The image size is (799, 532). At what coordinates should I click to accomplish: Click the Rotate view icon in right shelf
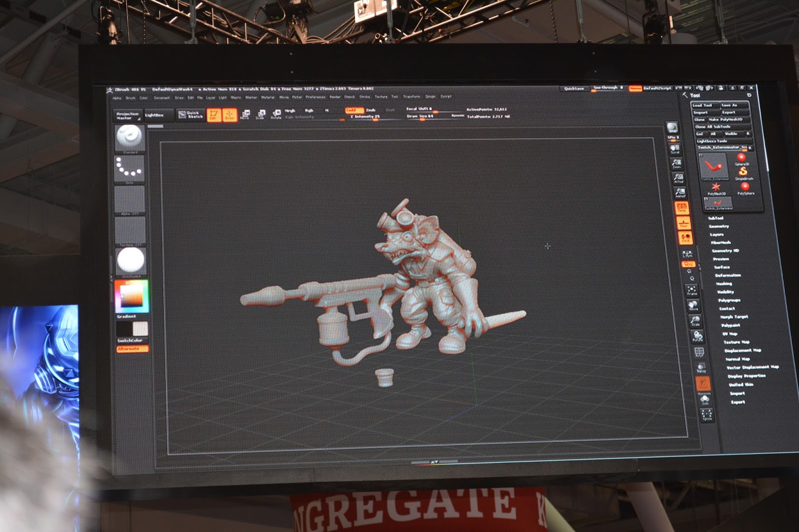(x=698, y=336)
